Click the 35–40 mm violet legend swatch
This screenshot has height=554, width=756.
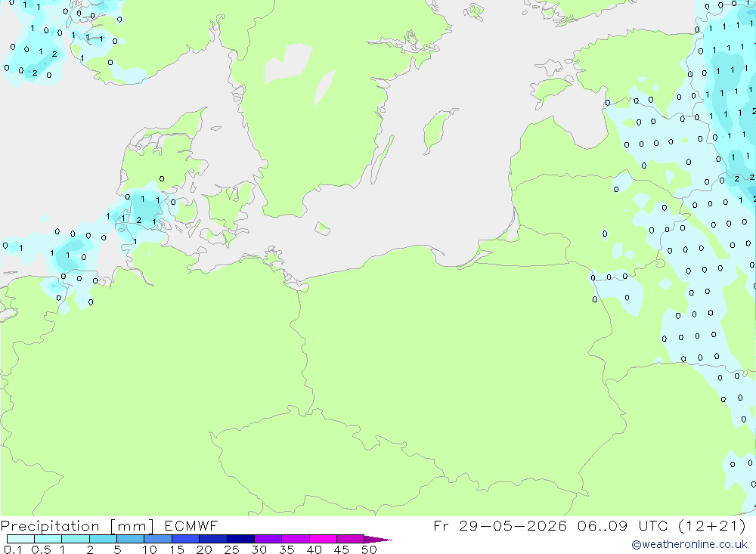(296, 539)
